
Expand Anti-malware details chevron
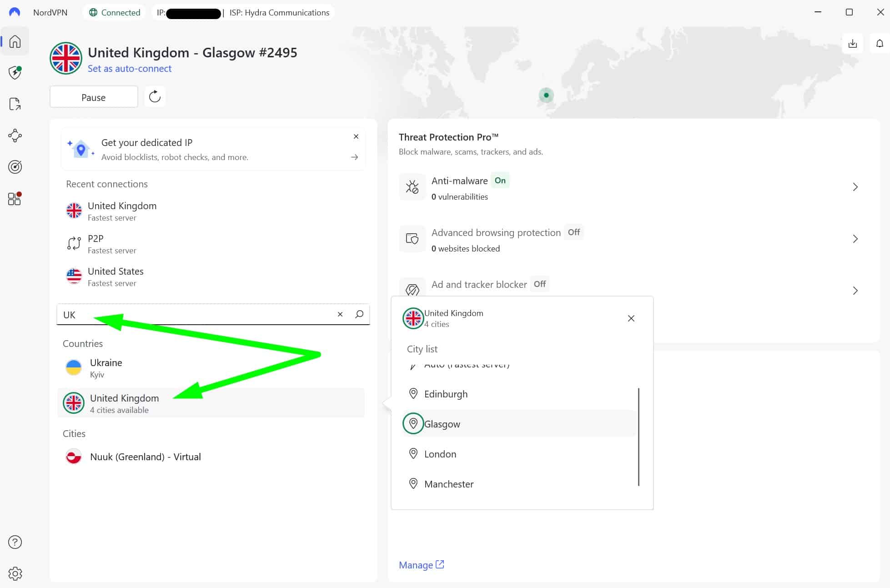855,187
